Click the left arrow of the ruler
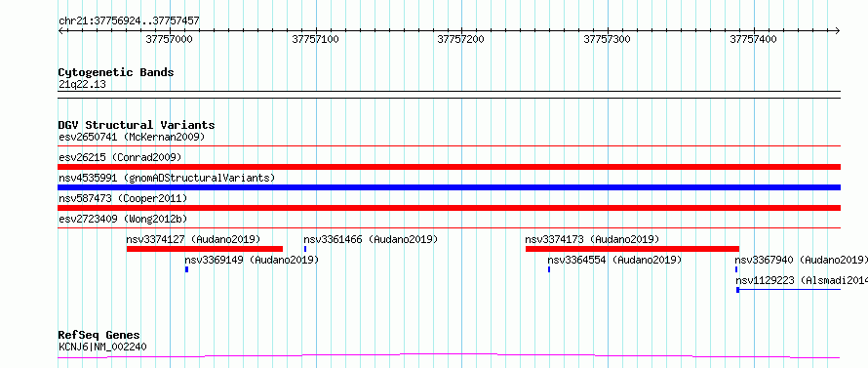Screen dimensions: 868x368 click(x=61, y=30)
